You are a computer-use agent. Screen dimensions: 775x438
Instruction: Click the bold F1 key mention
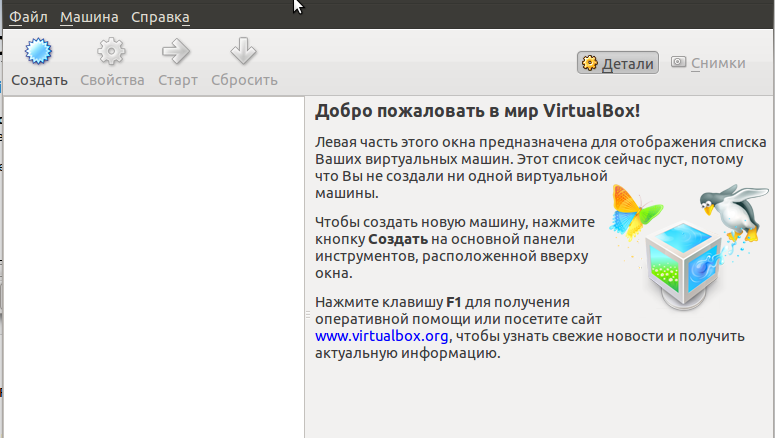point(454,302)
